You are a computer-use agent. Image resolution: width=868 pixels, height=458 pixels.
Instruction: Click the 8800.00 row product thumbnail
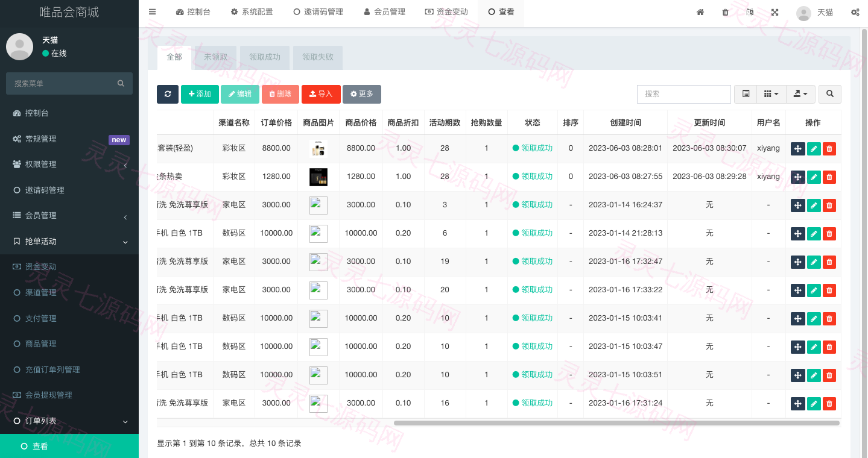point(318,148)
